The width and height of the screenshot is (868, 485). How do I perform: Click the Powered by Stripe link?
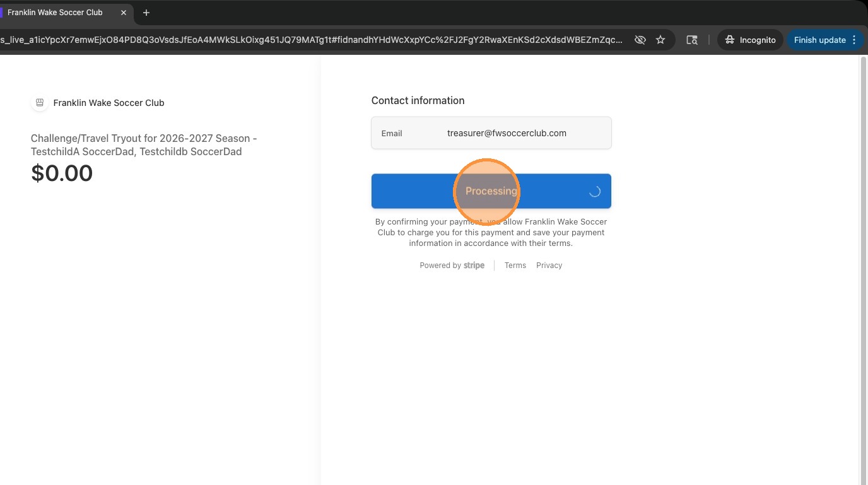452,266
